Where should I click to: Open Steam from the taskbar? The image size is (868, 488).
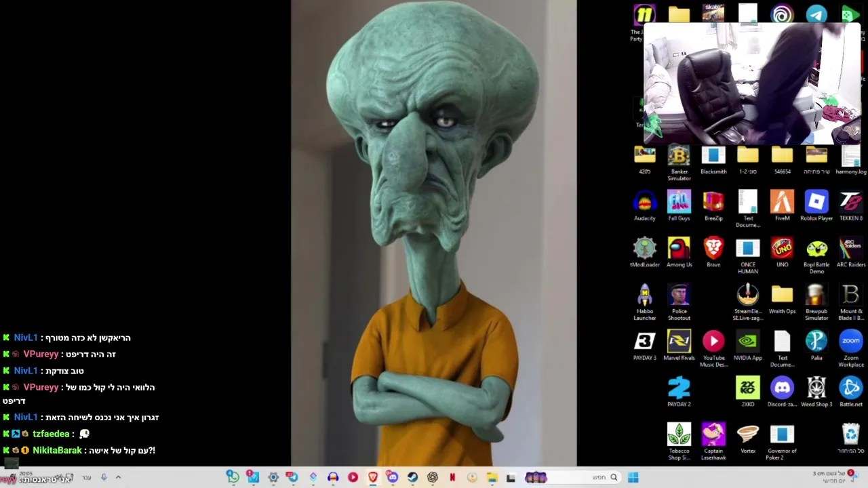[412, 477]
